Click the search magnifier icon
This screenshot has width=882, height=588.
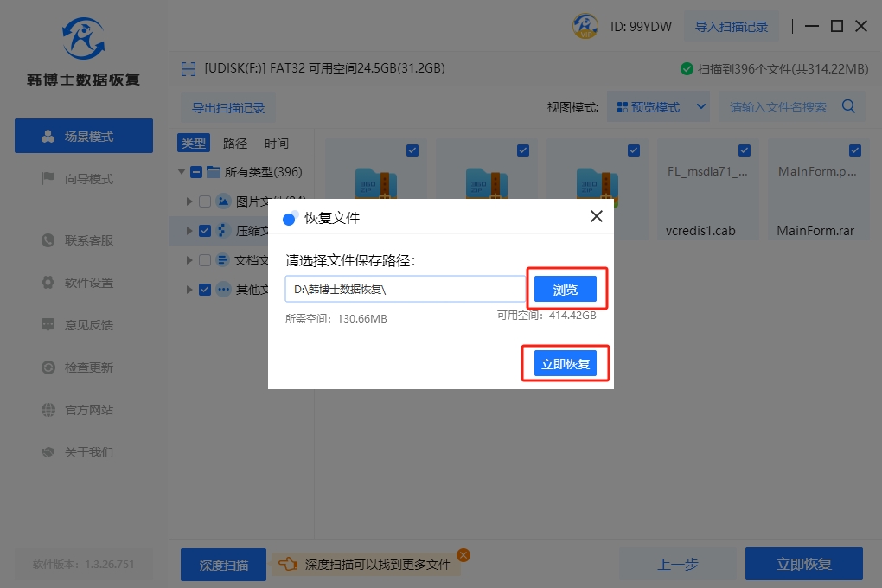pos(848,107)
